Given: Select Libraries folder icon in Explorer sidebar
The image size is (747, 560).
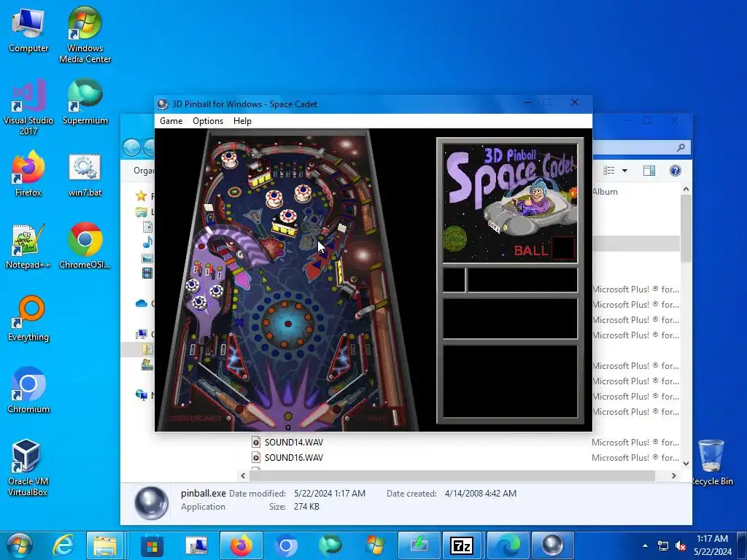Looking at the screenshot, I should point(142,212).
